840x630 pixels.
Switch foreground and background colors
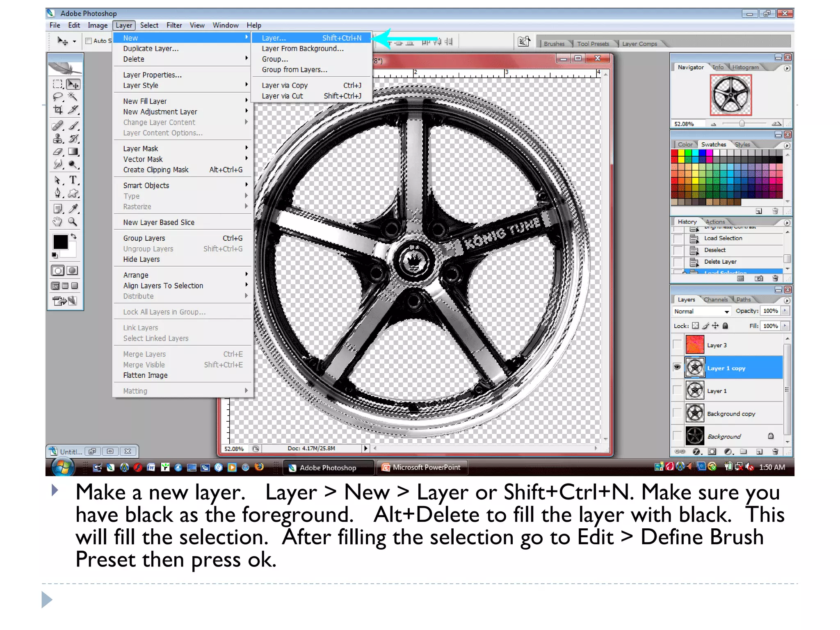tap(73, 237)
